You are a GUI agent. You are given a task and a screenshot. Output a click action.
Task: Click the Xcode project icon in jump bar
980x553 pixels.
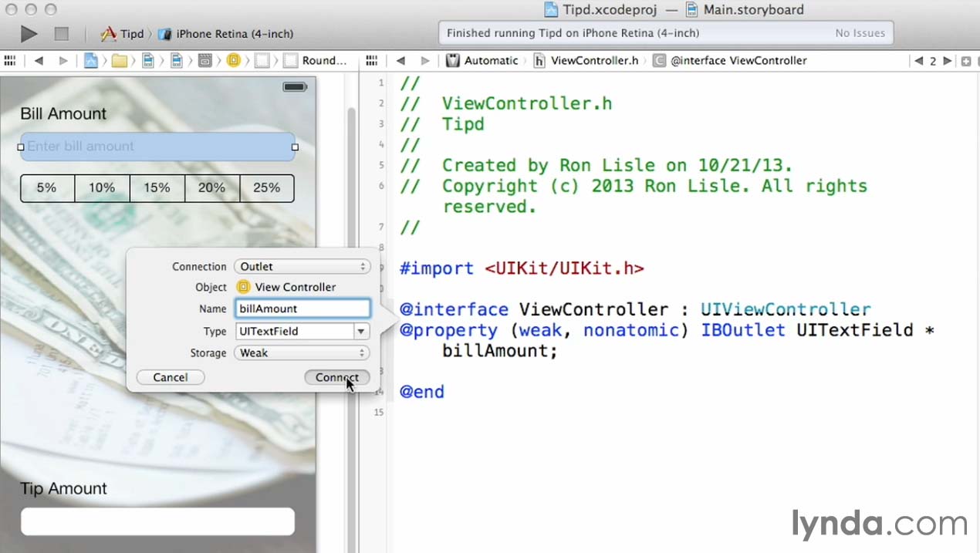[91, 61]
